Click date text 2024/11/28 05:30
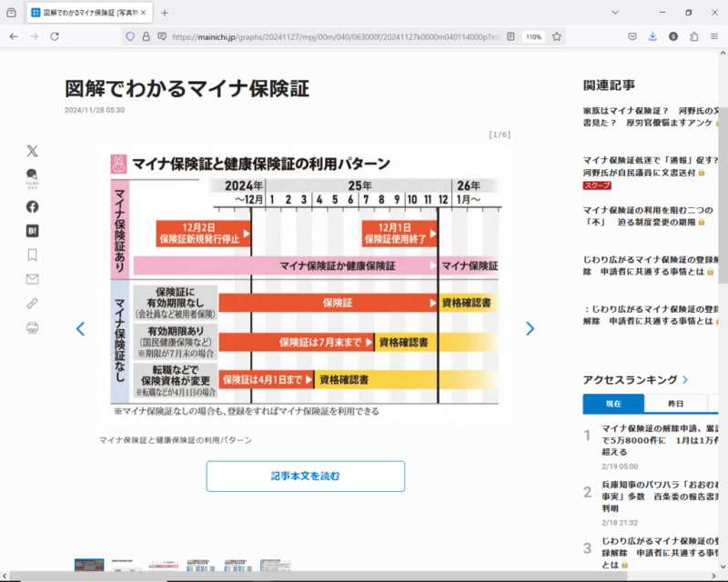This screenshot has width=728, height=582. (x=95, y=110)
